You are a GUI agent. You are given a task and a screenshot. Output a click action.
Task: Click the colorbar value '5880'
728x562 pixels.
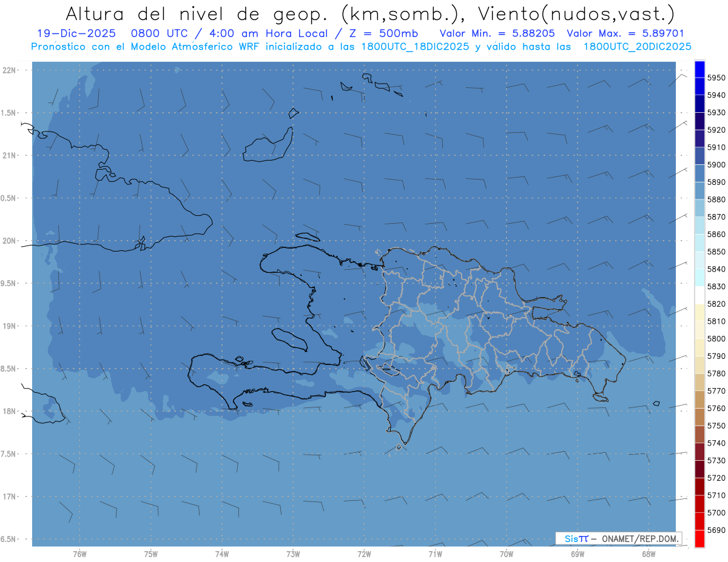[716, 199]
